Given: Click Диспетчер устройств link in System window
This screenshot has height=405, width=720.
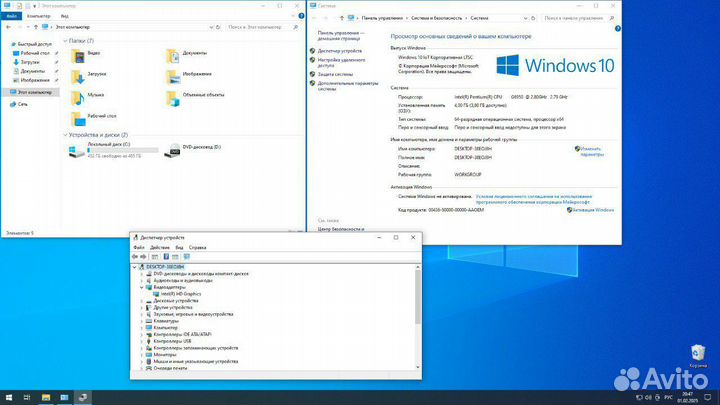Looking at the screenshot, I should pos(340,51).
